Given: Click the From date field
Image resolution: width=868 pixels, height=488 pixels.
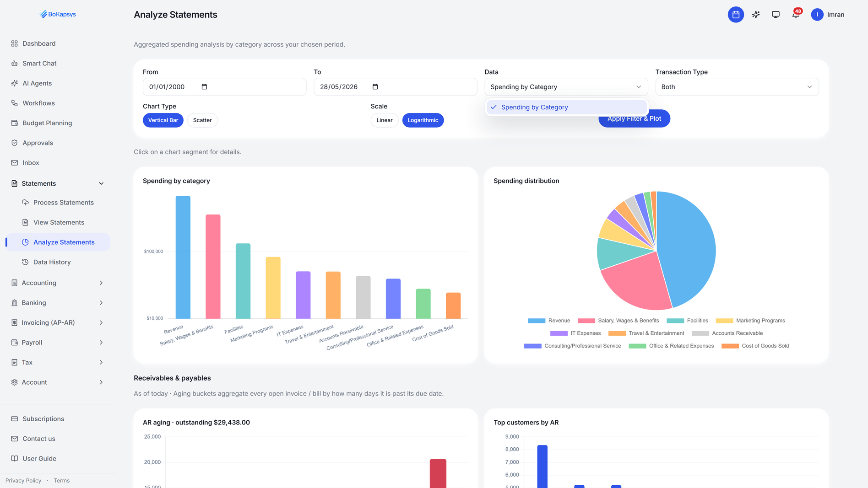Looking at the screenshot, I should click(x=224, y=87).
